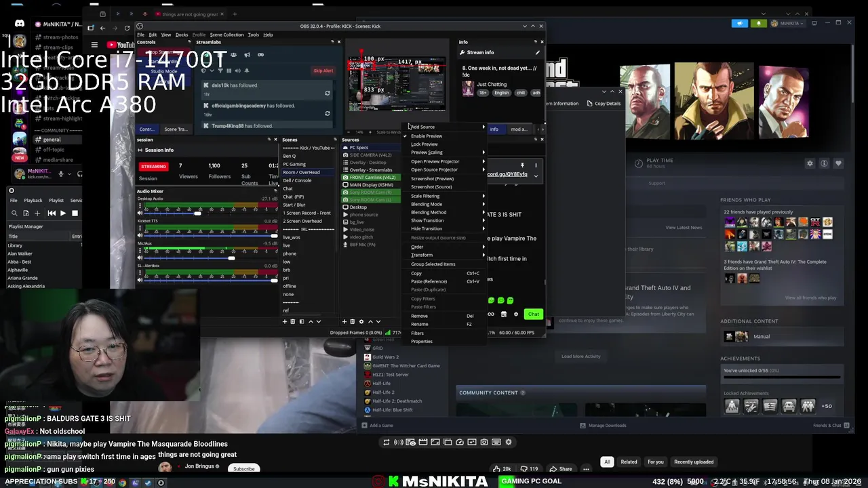Expand the Show Transition submenu
This screenshot has height=488, width=868.
[445, 220]
